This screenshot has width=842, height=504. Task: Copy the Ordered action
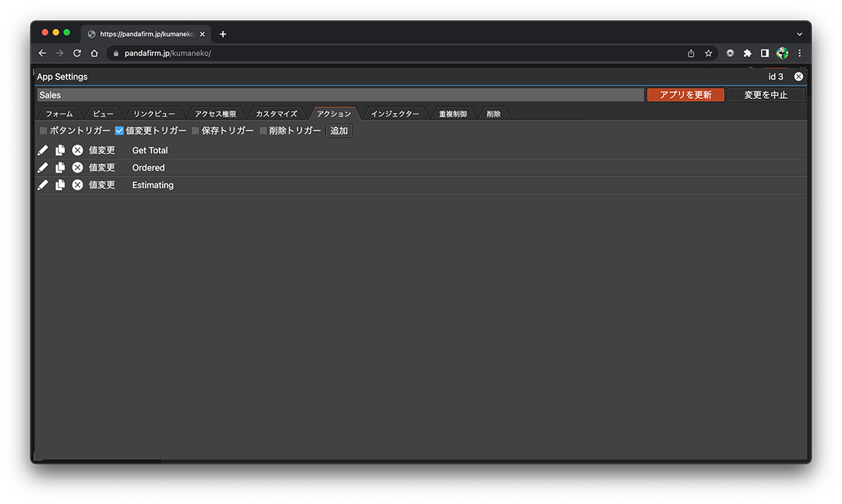click(x=61, y=168)
